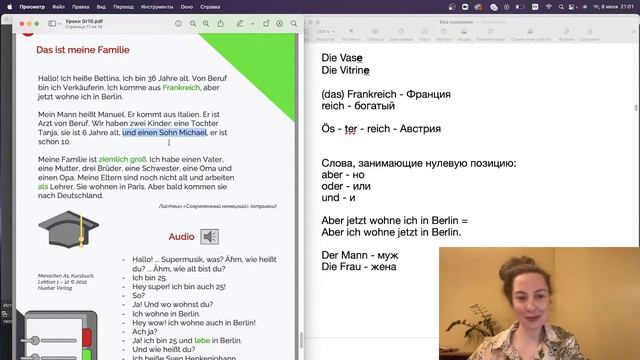Open the Файл menu
Viewport: 640px width, 360px height.
click(x=58, y=7)
